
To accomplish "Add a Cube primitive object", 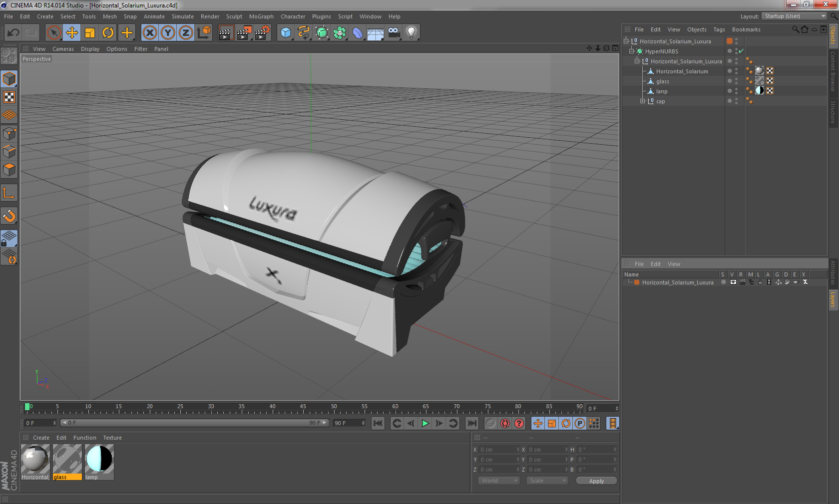I will click(x=286, y=33).
